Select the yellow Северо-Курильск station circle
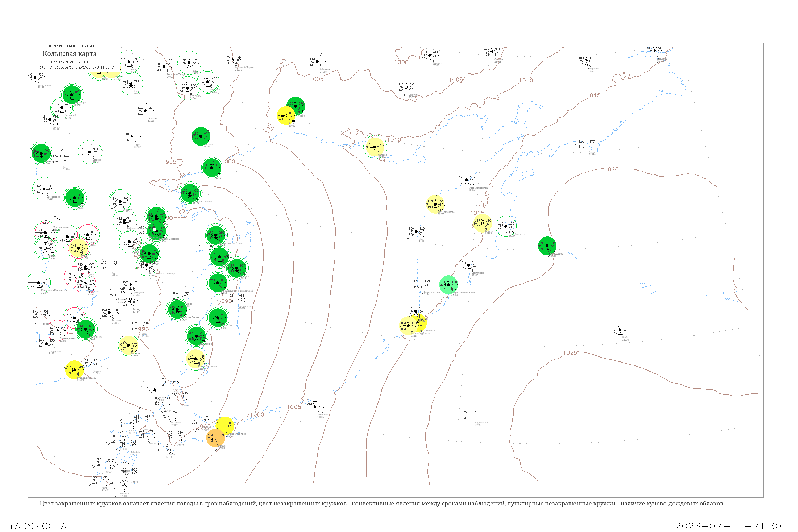Screen dimensions: 798x532 [x=408, y=326]
